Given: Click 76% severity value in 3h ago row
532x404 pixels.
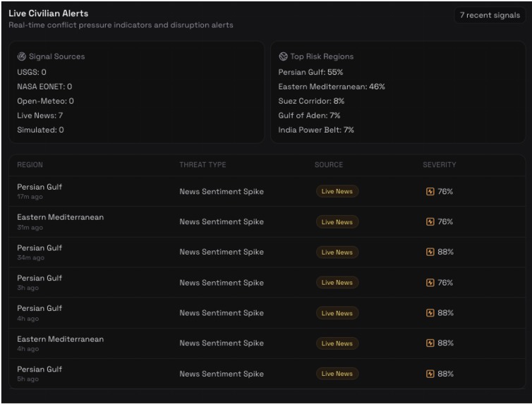Looking at the screenshot, I should (445, 283).
